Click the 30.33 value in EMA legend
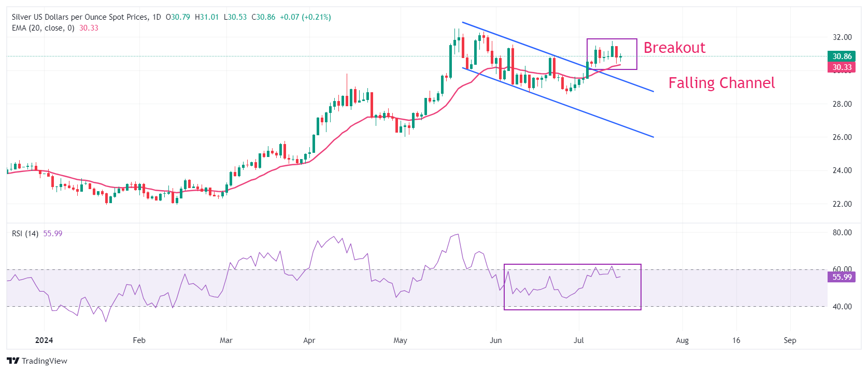 coord(89,28)
